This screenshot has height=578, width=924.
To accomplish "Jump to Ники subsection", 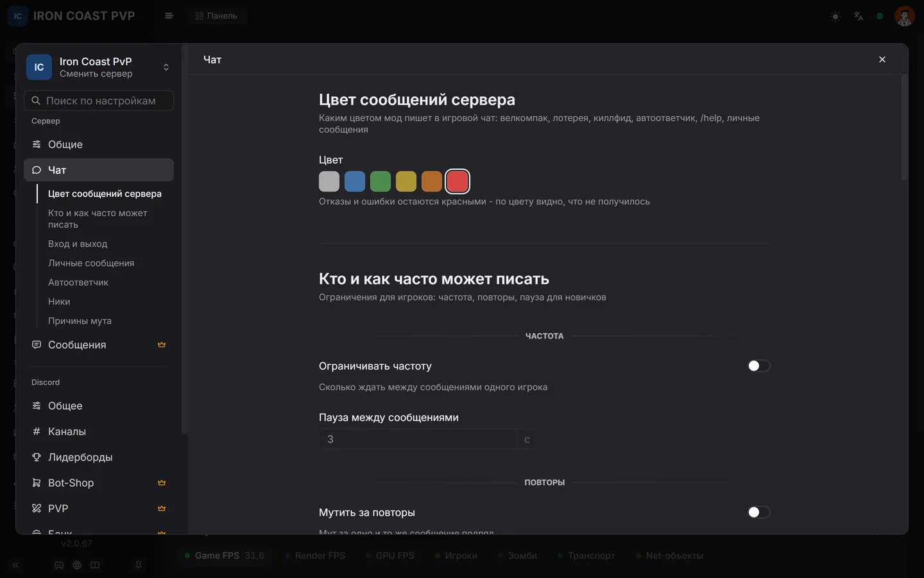I will pos(59,301).
